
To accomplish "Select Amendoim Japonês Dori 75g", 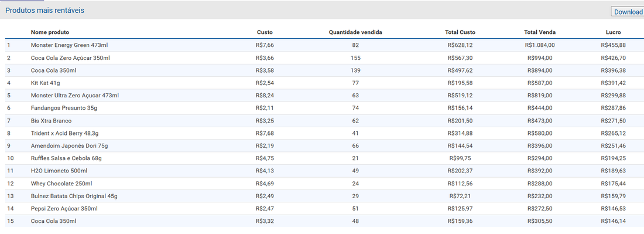I will pyautogui.click(x=70, y=146).
